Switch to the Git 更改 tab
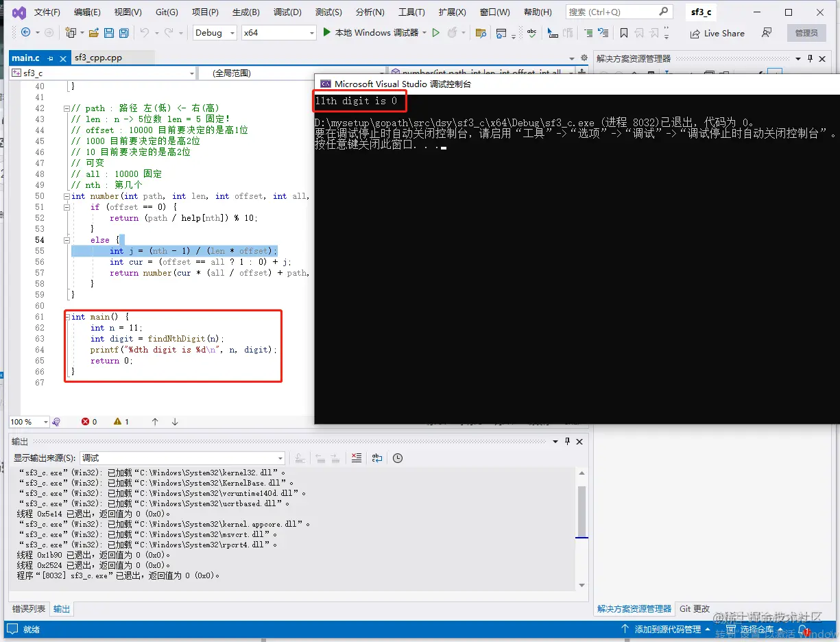This screenshot has width=840, height=642. [x=695, y=608]
